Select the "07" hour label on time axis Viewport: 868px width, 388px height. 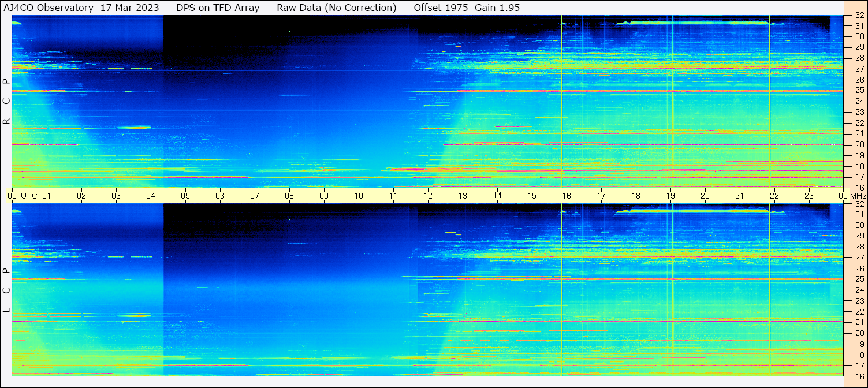(255, 196)
